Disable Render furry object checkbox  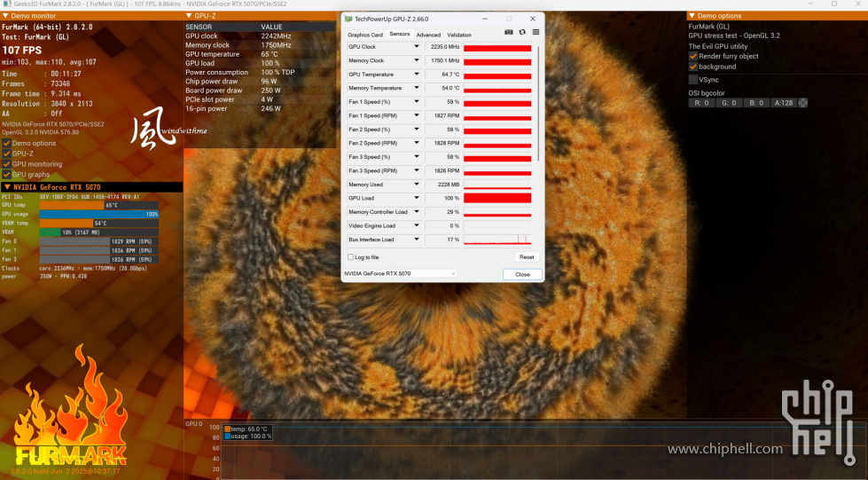tap(693, 56)
